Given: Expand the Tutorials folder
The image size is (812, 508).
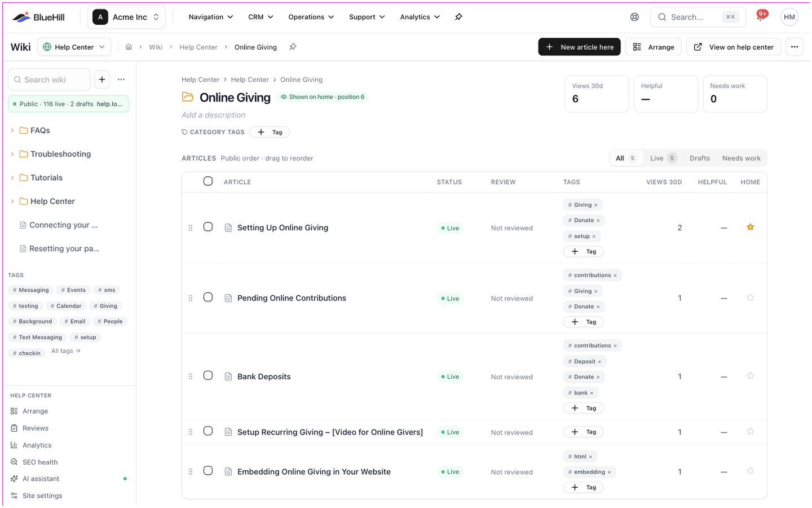Looking at the screenshot, I should pos(12,178).
